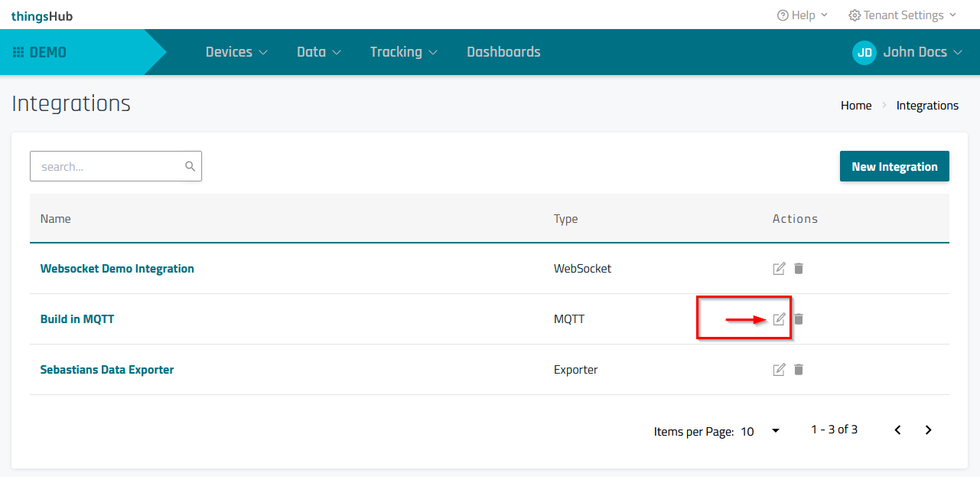Open the Data dropdown menu
The image size is (980, 477).
click(x=318, y=52)
